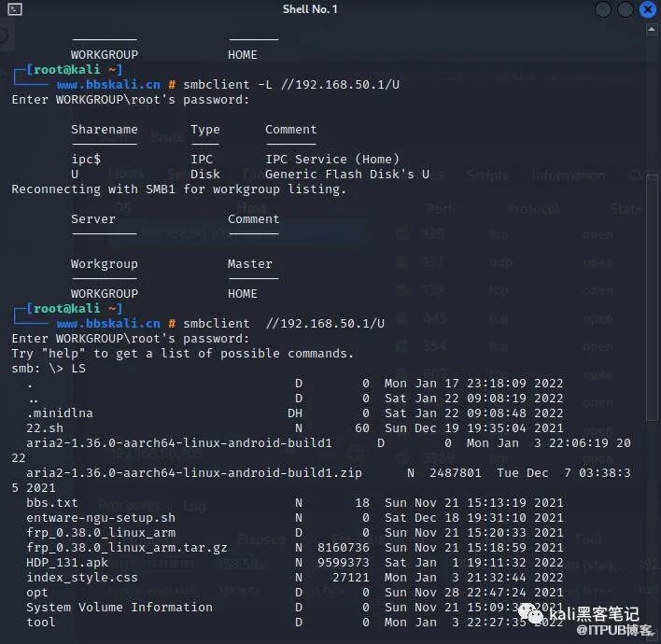661x644 pixels.
Task: Click the entware-ngu-setup.sh entry
Action: (100, 518)
